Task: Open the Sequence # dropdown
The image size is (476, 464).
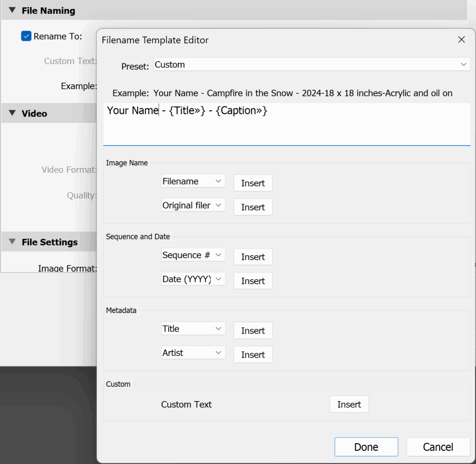Action: click(x=193, y=255)
